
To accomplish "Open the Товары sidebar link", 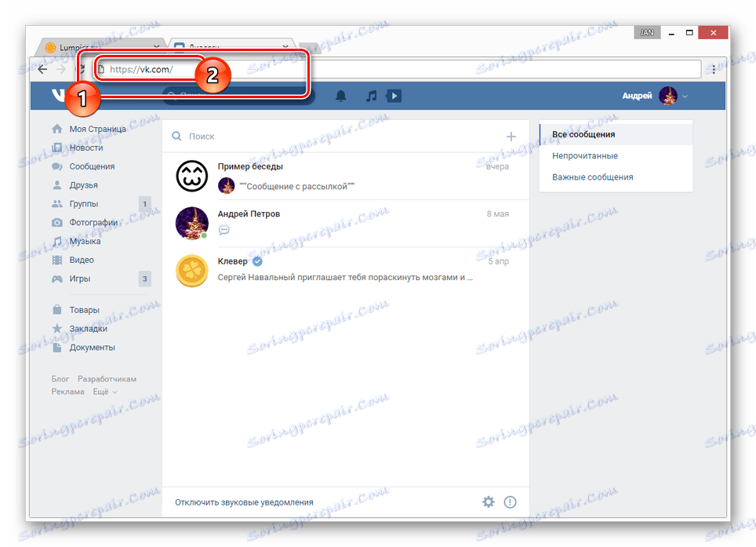I will tap(85, 310).
